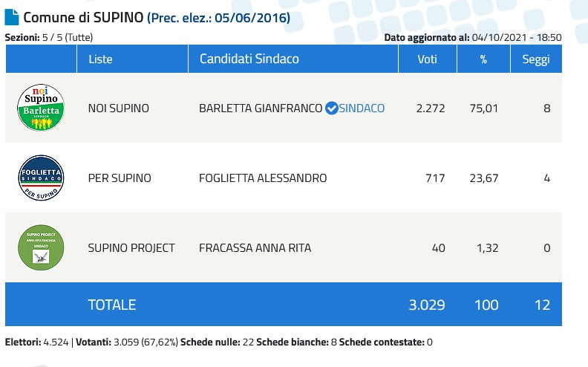Click the SINDACO label for Barletta
The image size is (588, 367).
pos(362,108)
